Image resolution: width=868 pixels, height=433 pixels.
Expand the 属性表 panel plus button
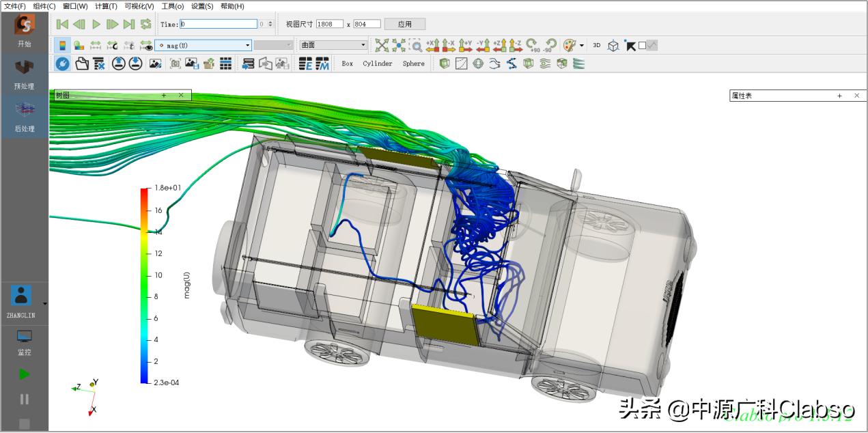[839, 96]
